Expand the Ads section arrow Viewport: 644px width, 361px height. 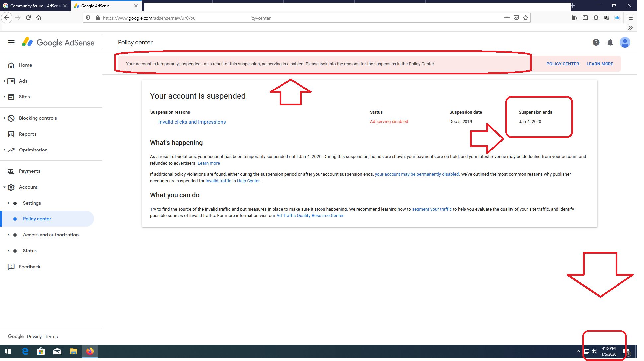point(4,81)
